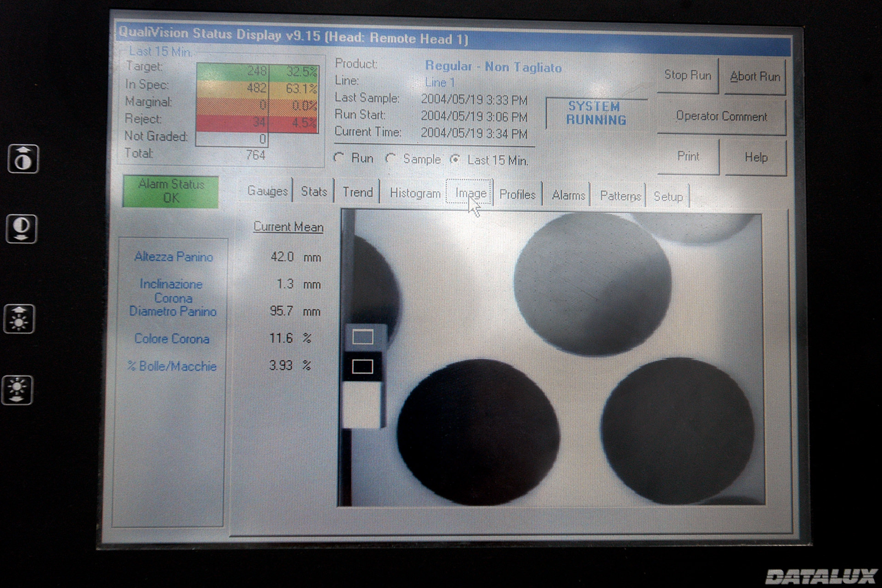The width and height of the screenshot is (882, 588).
Task: Click the Stop Run button
Action: coord(687,75)
